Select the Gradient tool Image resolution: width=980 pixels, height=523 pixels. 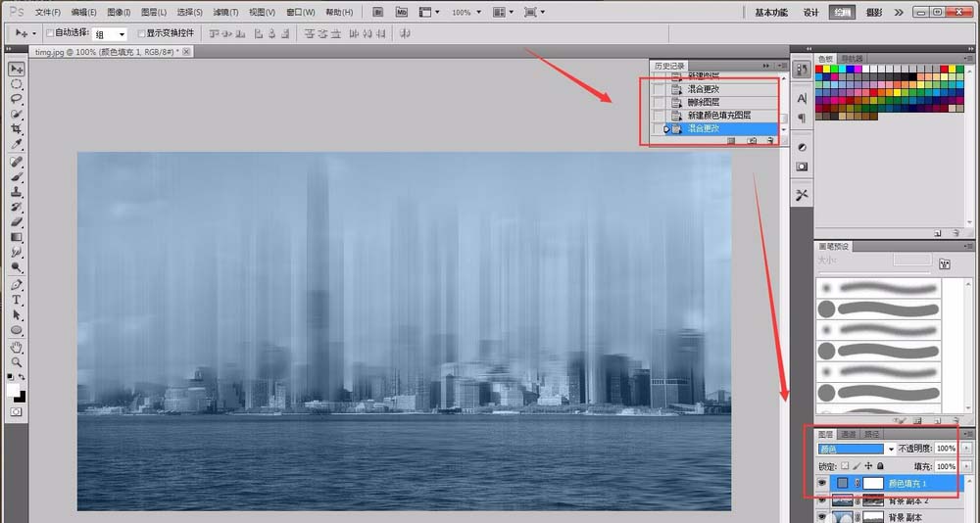(17, 236)
